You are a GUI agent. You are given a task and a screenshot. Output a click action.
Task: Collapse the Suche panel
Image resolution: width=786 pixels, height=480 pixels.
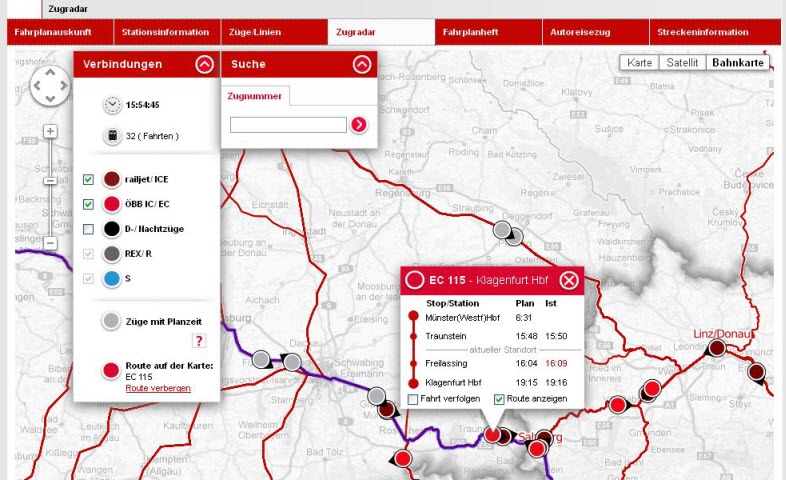pos(362,65)
